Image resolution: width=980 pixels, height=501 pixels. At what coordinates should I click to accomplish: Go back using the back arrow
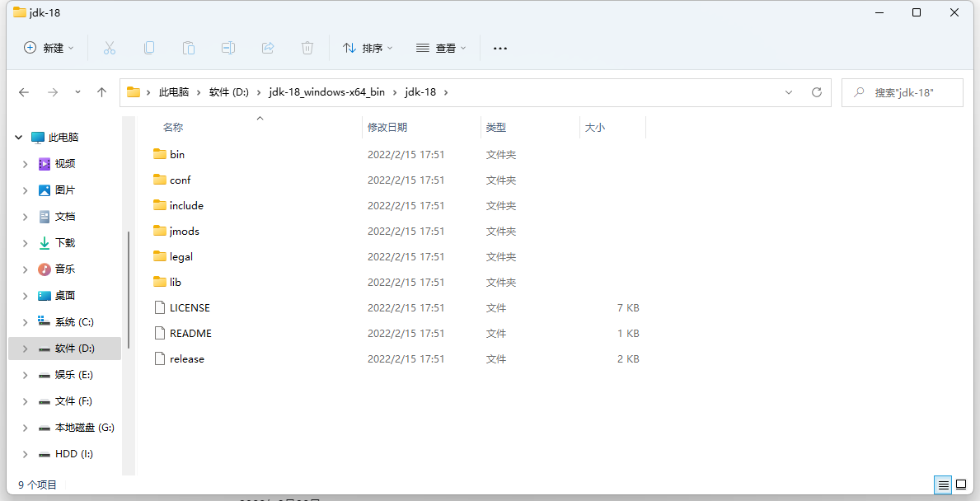pos(24,92)
